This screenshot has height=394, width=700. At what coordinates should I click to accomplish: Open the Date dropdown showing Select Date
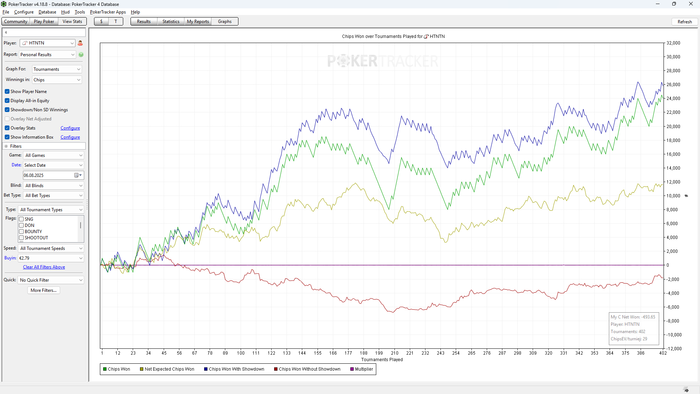[x=54, y=165]
